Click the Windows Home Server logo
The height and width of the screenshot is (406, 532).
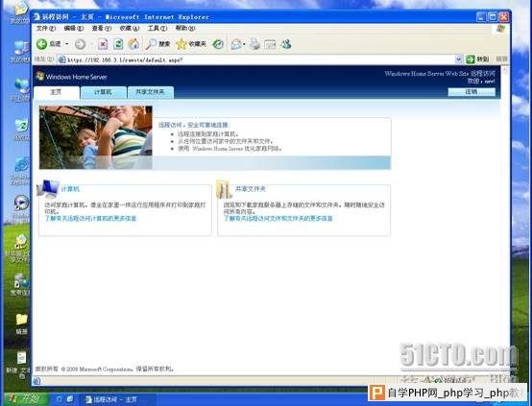tap(72, 77)
